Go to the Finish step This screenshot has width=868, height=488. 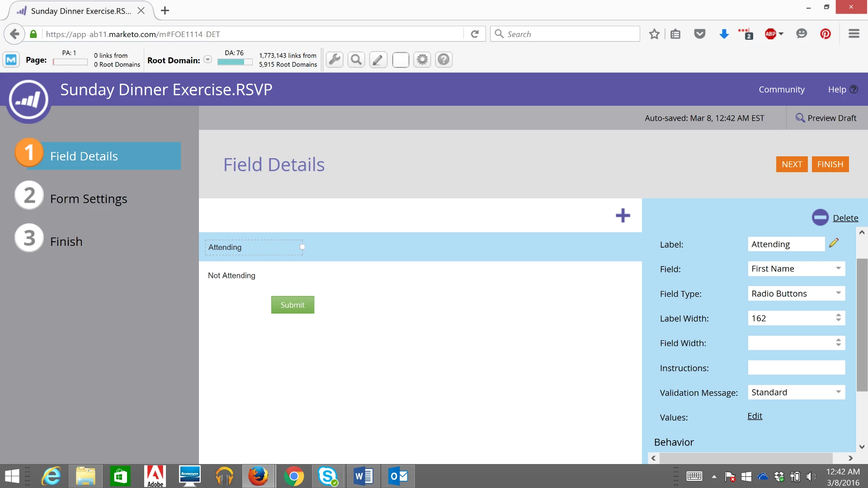click(x=66, y=241)
